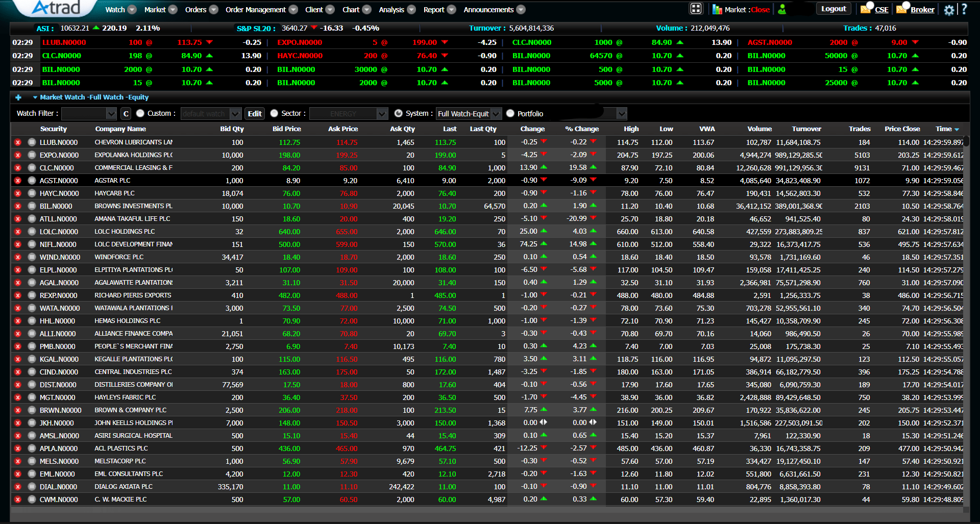
Task: Open settings gear icon
Action: tap(949, 10)
